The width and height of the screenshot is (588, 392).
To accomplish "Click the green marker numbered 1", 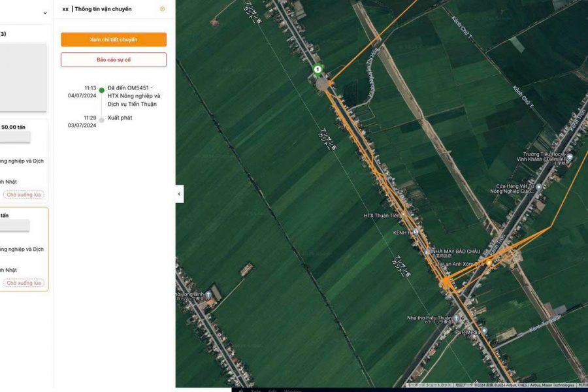I will click(318, 69).
